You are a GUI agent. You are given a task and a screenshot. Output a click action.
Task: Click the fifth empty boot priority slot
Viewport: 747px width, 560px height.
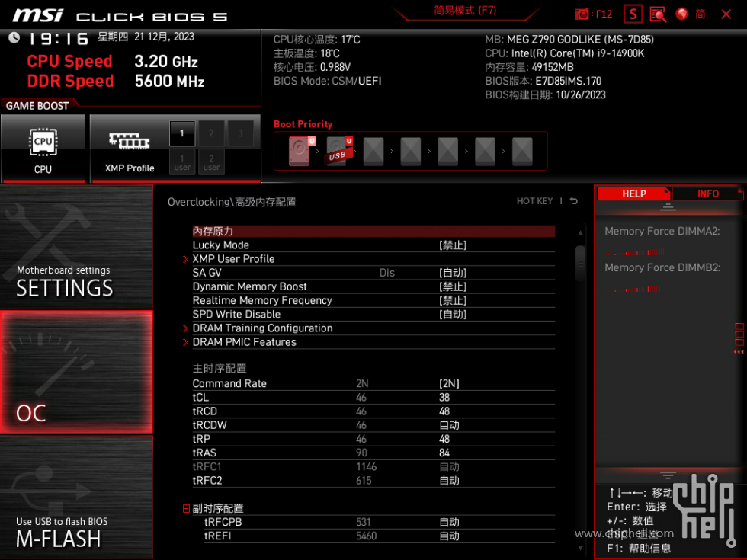522,152
